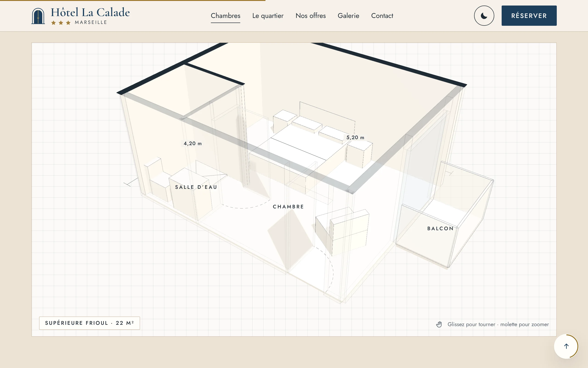
Task: Toggle dark mode with the moon button
Action: 484,16
